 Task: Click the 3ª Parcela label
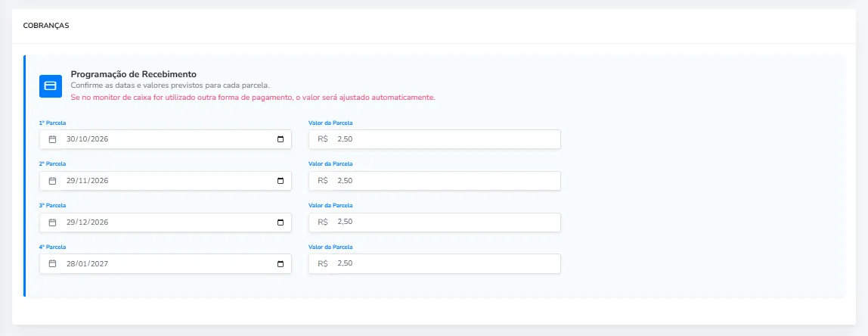[53, 205]
